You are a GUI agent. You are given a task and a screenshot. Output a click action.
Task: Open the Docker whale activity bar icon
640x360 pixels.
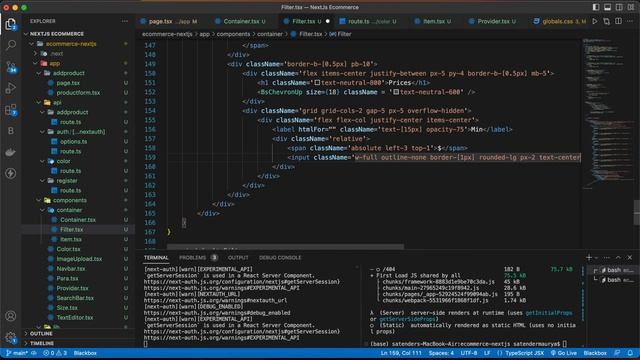click(x=11, y=152)
